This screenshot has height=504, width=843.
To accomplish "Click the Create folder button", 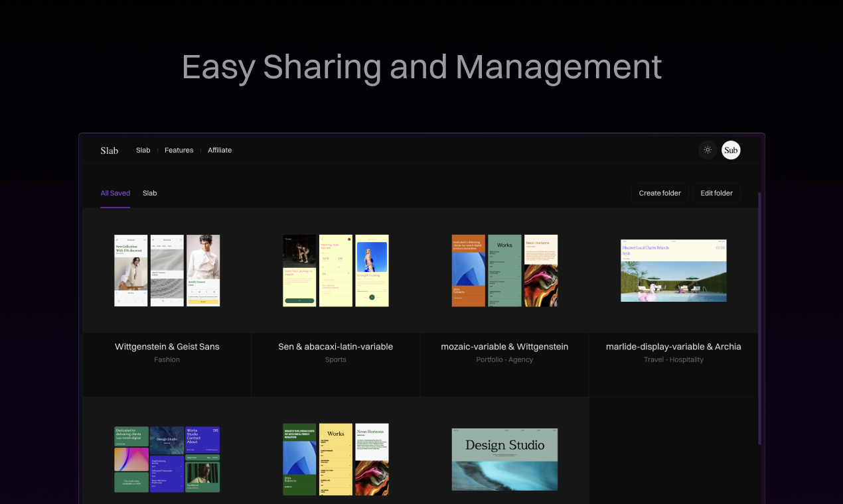I will [660, 193].
